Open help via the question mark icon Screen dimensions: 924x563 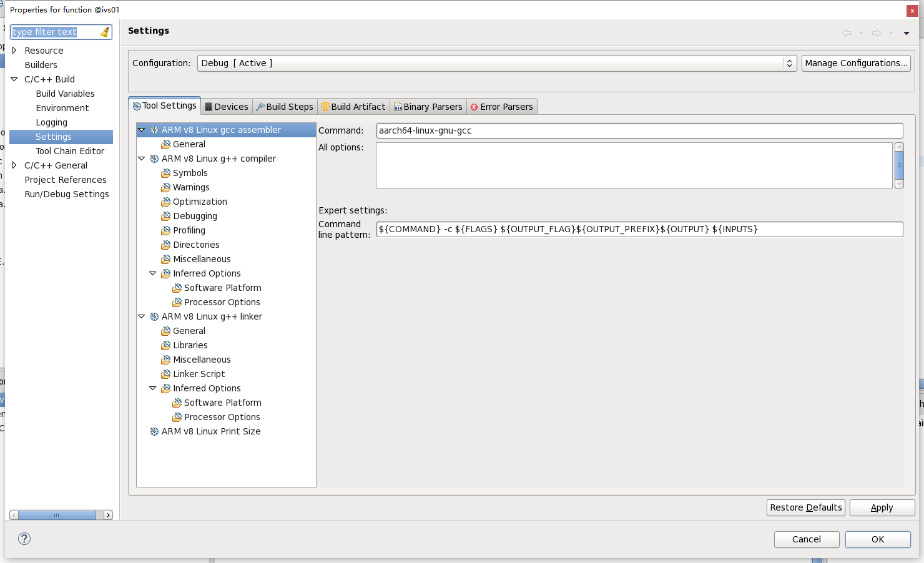click(x=24, y=539)
